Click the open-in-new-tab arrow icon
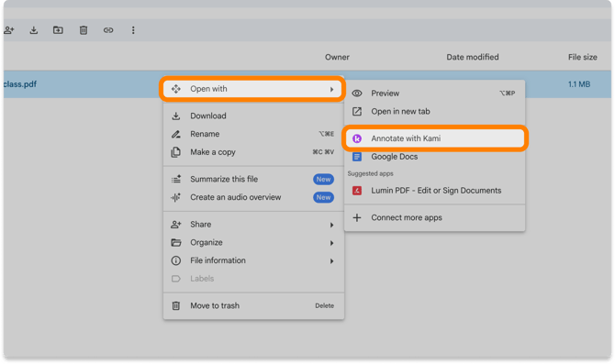The height and width of the screenshot is (364, 615). 357,111
